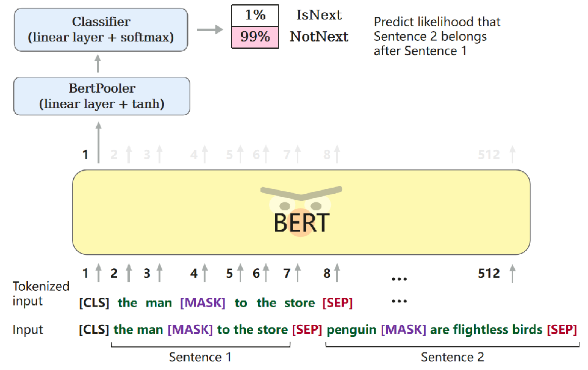Click the 1% probability cell

(255, 15)
